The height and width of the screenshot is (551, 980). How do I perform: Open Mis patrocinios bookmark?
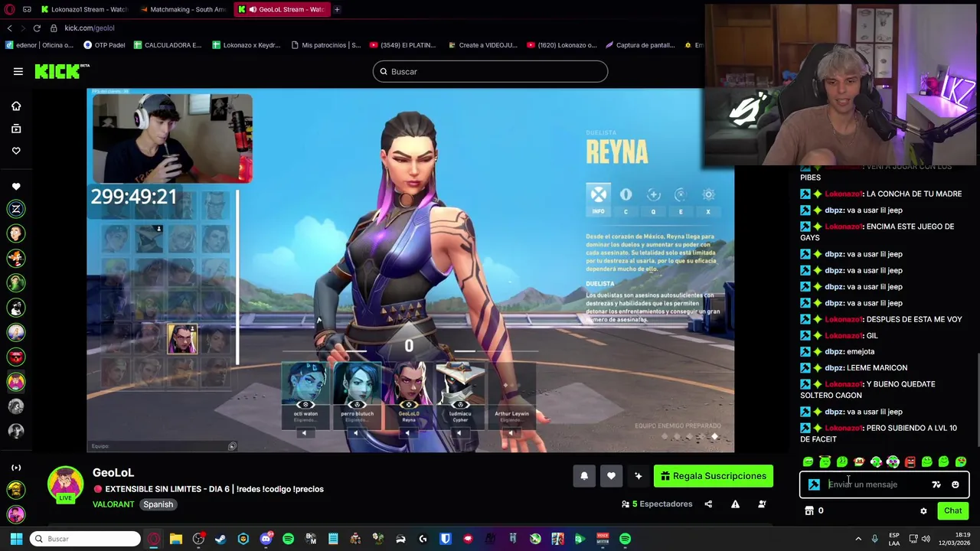tap(326, 45)
